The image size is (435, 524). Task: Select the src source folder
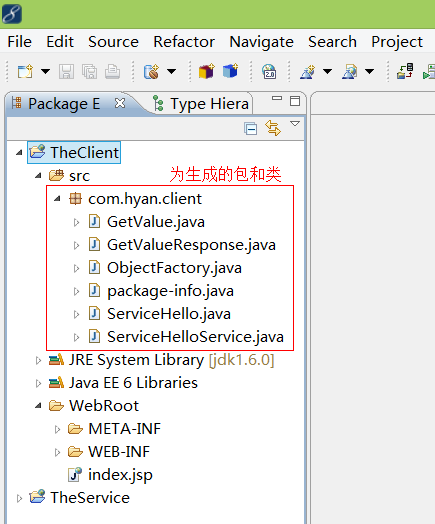pyautogui.click(x=69, y=176)
